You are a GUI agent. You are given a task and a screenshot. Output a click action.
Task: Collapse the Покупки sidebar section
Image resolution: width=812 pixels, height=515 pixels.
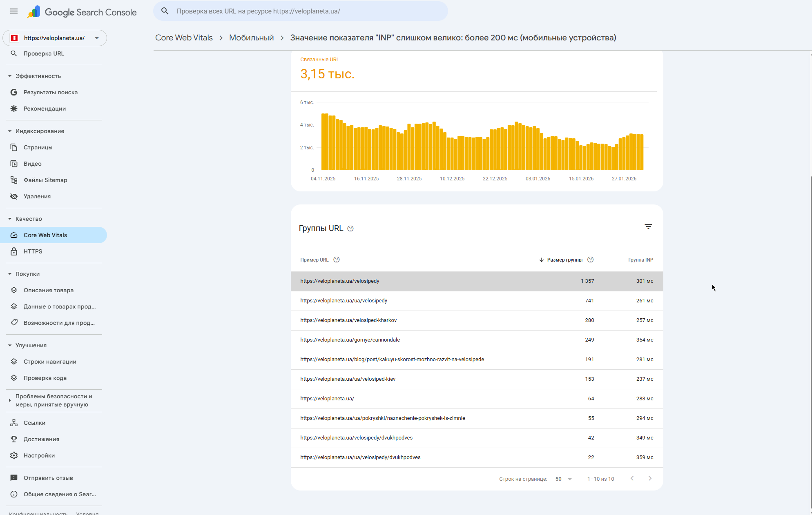tap(10, 274)
